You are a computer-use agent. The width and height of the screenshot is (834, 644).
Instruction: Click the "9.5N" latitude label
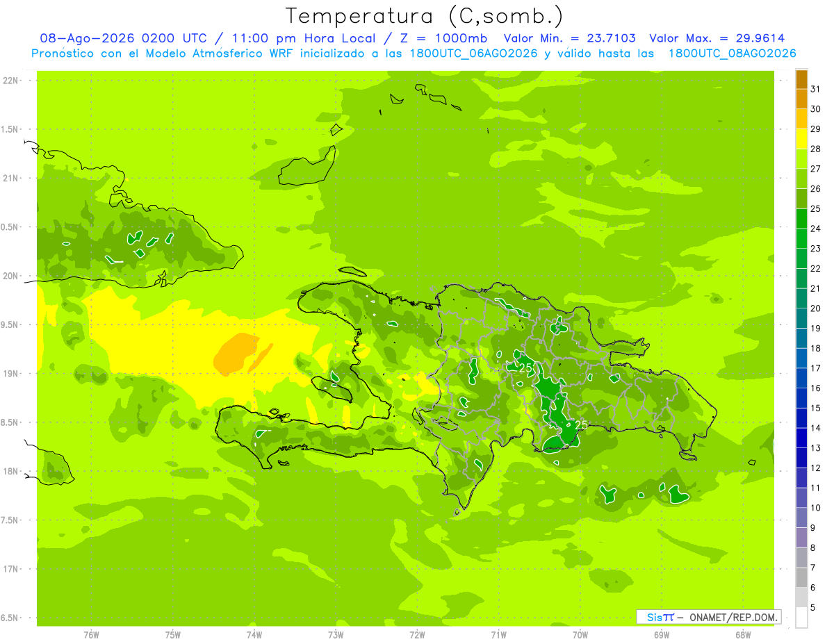[10, 325]
